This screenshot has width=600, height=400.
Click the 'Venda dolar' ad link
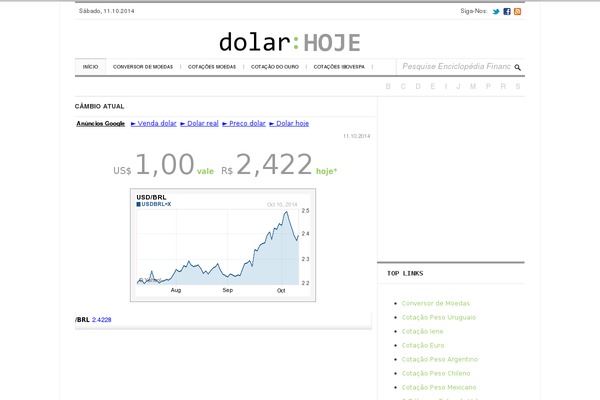pos(157,123)
